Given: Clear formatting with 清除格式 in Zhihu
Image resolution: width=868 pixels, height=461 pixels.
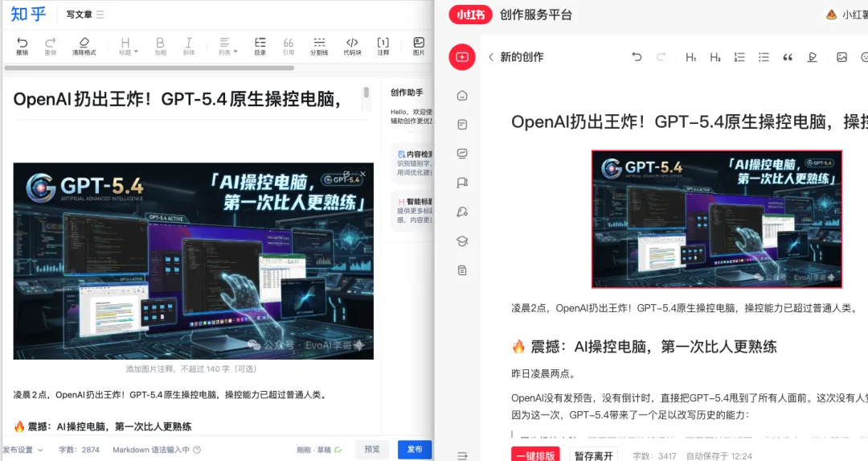Looking at the screenshot, I should click(x=84, y=47).
